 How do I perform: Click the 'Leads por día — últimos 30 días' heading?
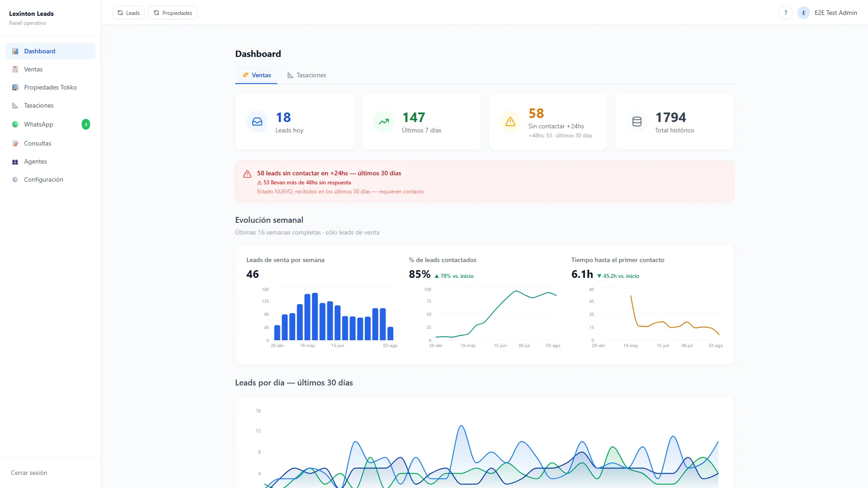point(294,383)
